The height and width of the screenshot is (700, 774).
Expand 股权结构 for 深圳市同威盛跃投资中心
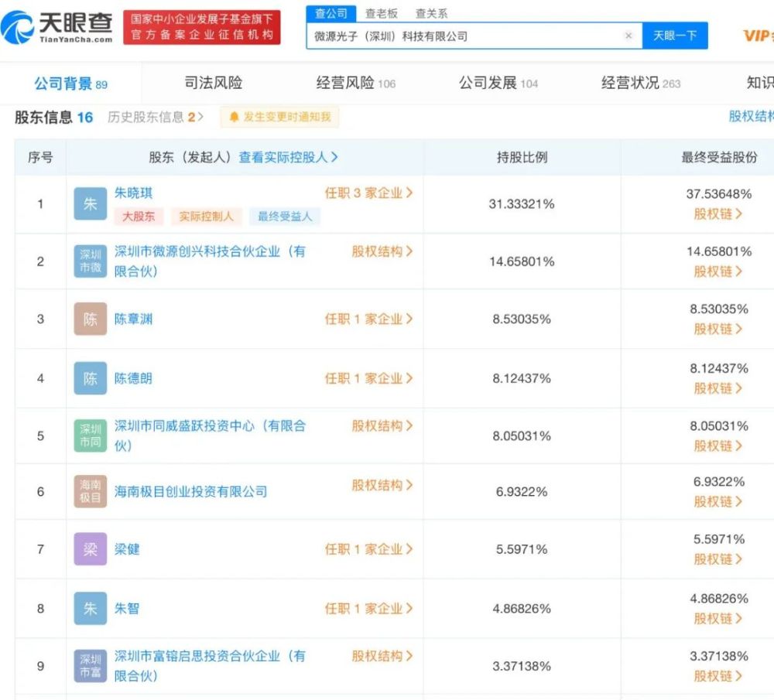coord(382,425)
